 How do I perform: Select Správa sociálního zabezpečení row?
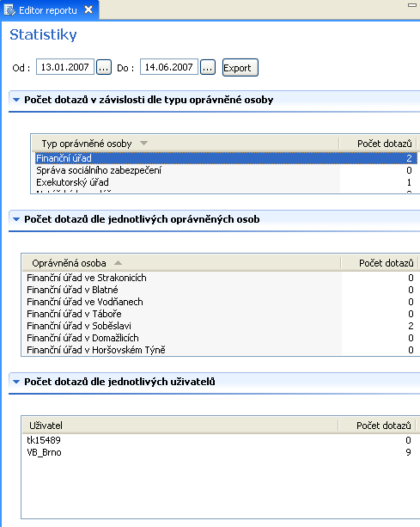click(x=226, y=170)
